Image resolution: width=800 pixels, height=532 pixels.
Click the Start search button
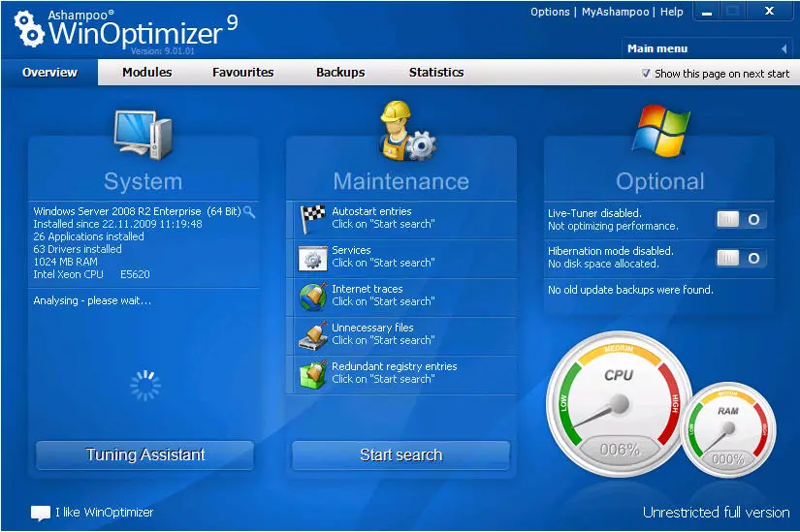pos(401,454)
